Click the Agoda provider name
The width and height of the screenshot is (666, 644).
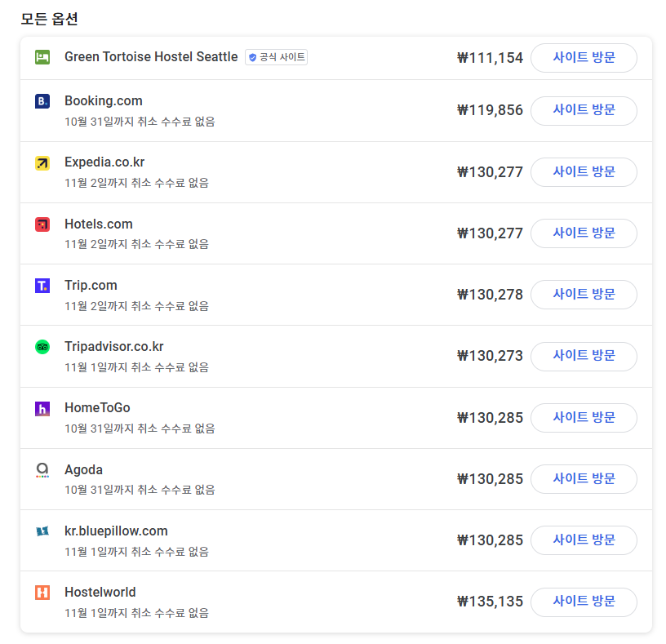83,470
